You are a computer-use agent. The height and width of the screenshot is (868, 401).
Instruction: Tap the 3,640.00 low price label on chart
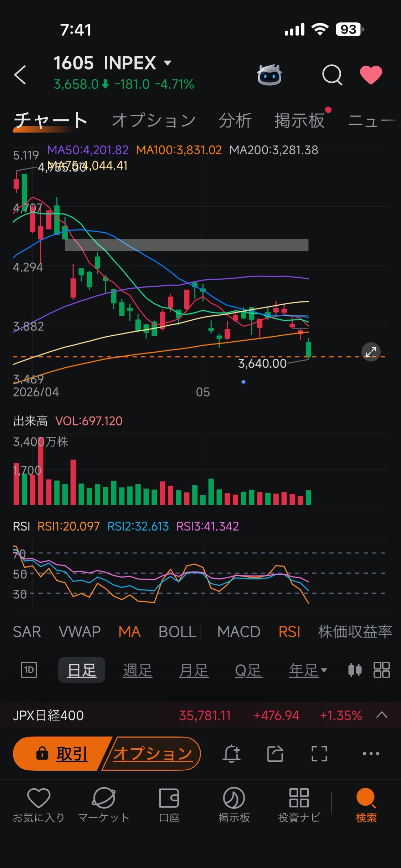(262, 363)
